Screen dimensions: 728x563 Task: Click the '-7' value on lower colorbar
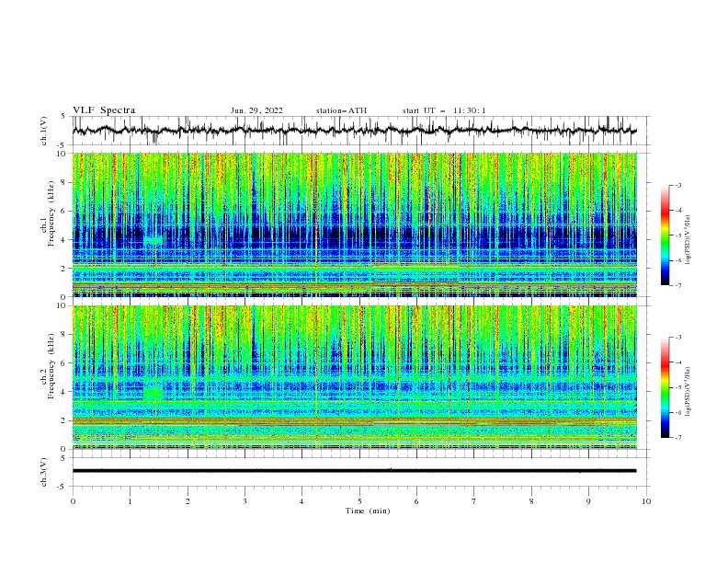[x=677, y=438]
